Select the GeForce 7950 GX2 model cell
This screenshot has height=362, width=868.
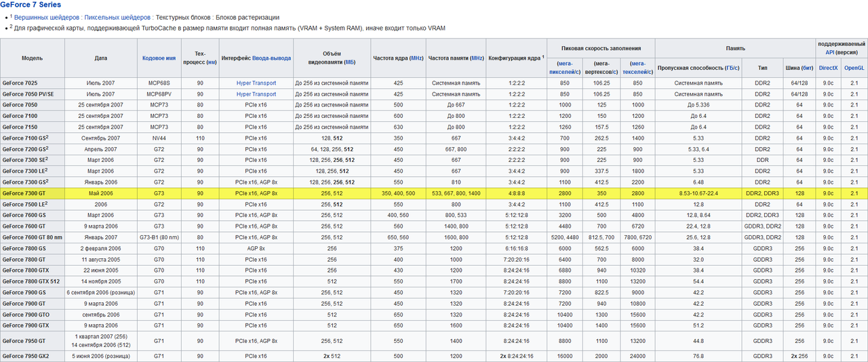pyautogui.click(x=33, y=356)
